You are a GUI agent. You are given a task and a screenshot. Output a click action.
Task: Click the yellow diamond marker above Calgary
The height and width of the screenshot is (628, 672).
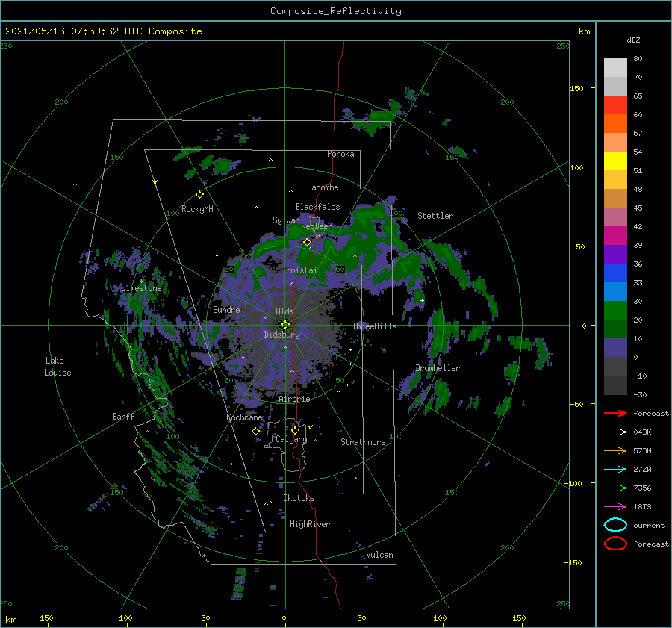coord(295,430)
